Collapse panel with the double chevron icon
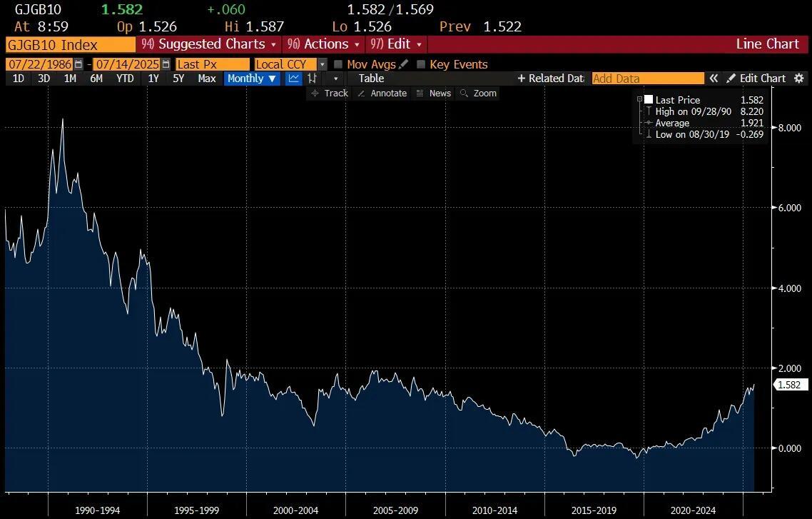The width and height of the screenshot is (812, 519). 713,79
